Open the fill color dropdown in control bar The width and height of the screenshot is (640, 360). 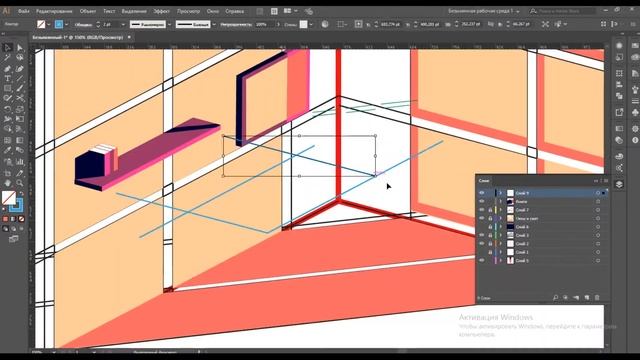click(49, 24)
